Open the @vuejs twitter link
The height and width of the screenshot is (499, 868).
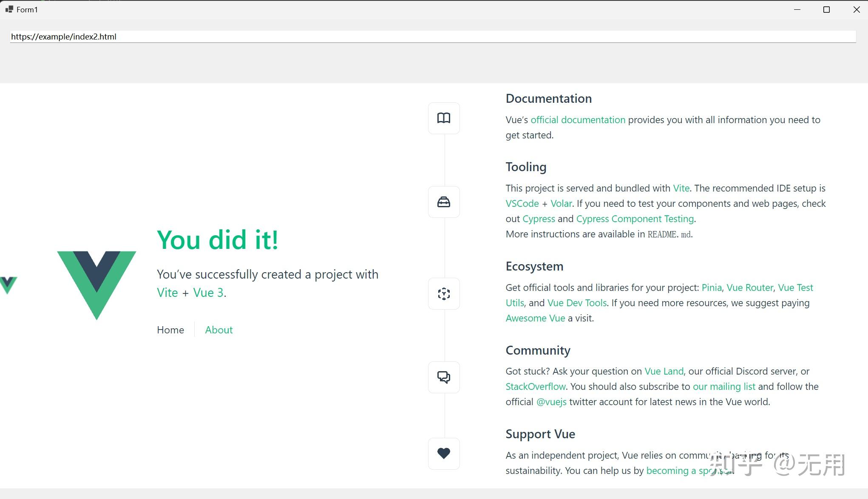coord(551,402)
